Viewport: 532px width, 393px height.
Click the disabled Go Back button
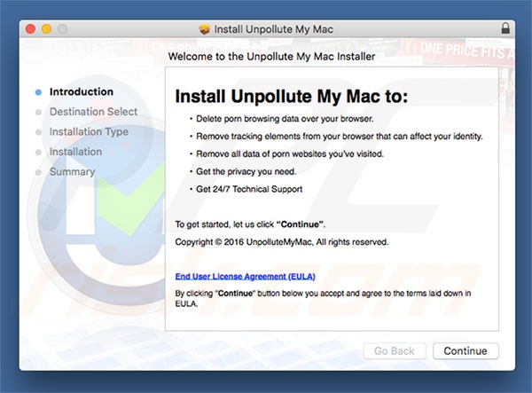coord(395,350)
